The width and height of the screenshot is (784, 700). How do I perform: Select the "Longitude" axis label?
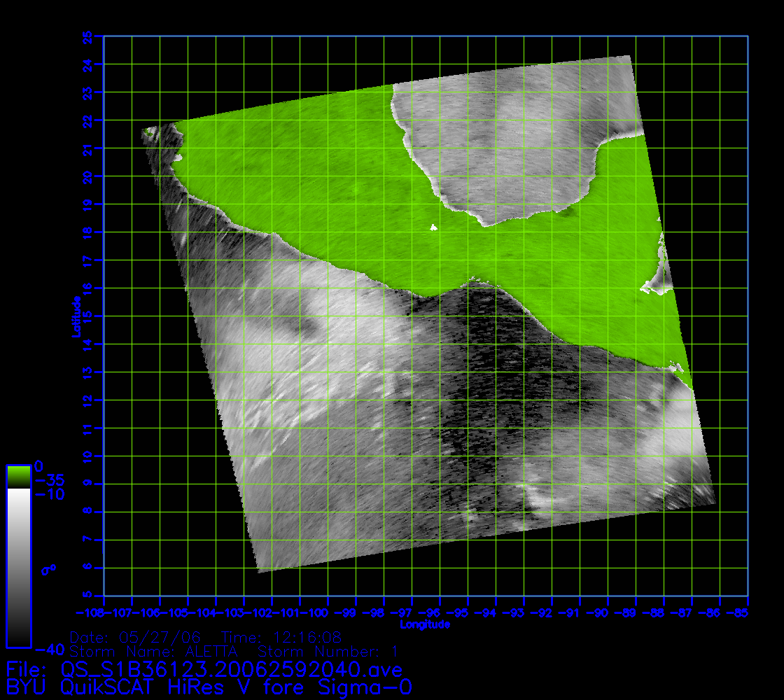425,624
